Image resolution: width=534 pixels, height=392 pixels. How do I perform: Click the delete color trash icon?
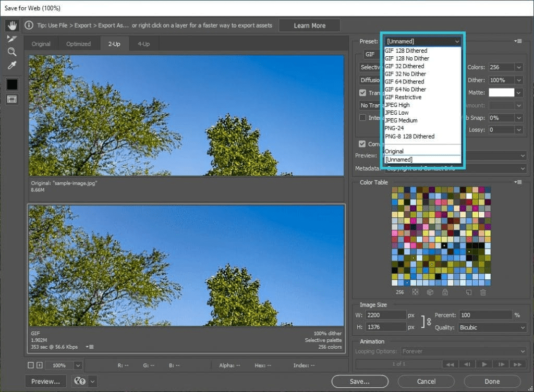(483, 292)
